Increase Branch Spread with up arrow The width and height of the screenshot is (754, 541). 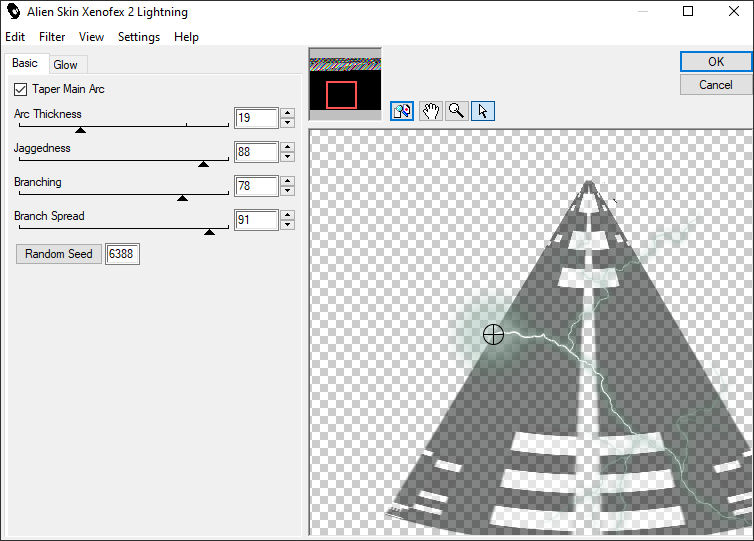pos(288,215)
